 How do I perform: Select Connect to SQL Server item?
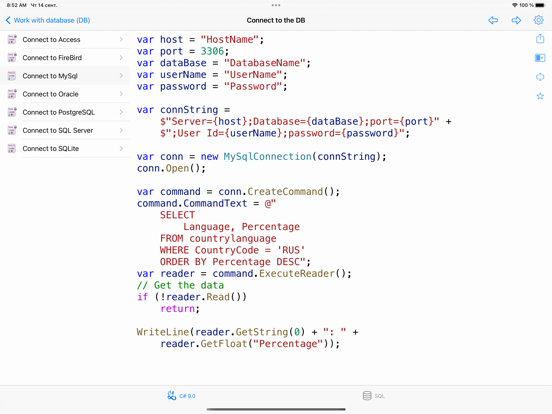pyautogui.click(x=65, y=131)
